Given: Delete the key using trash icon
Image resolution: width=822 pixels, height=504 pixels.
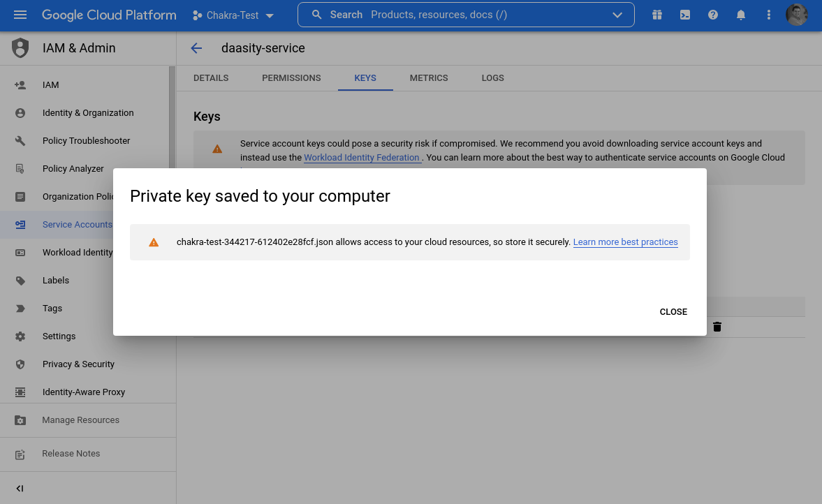Looking at the screenshot, I should point(717,327).
